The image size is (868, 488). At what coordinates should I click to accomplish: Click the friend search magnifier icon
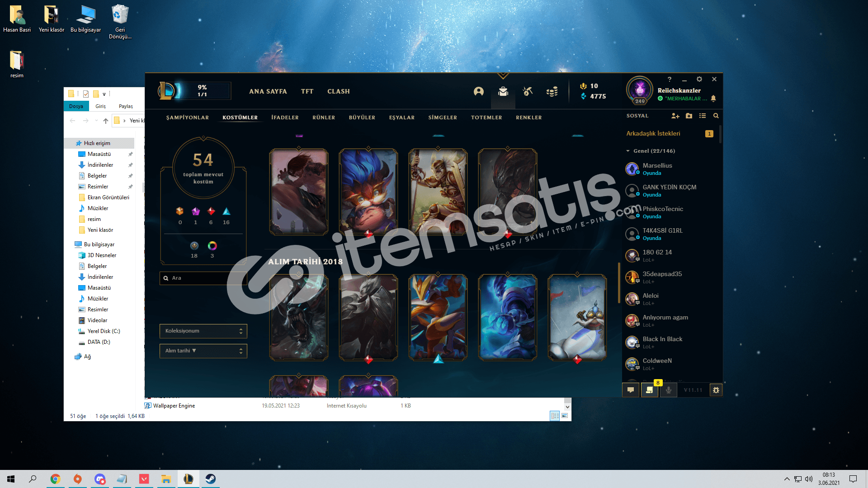pyautogui.click(x=716, y=116)
